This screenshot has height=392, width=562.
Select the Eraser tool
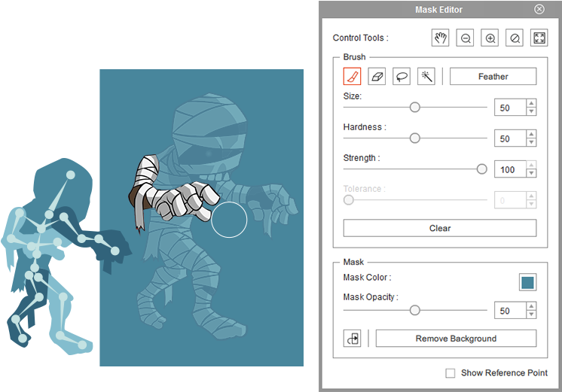pyautogui.click(x=377, y=77)
